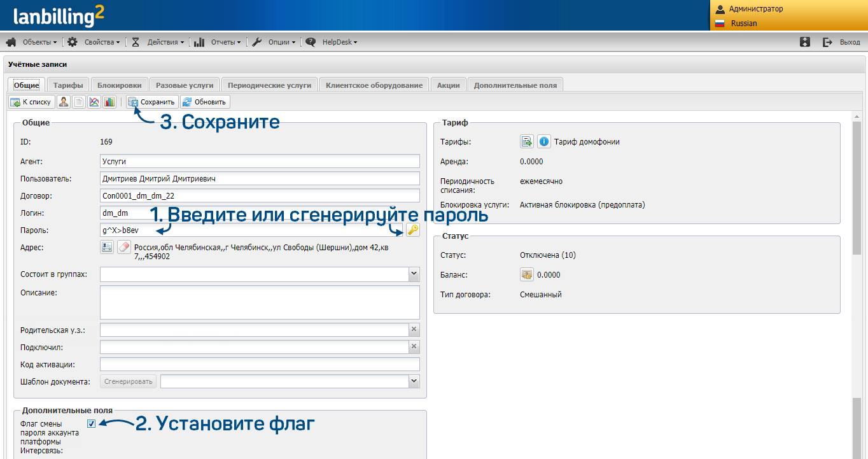This screenshot has height=459, width=868.
Task: Click the Russian flag language icon
Action: coord(720,23)
